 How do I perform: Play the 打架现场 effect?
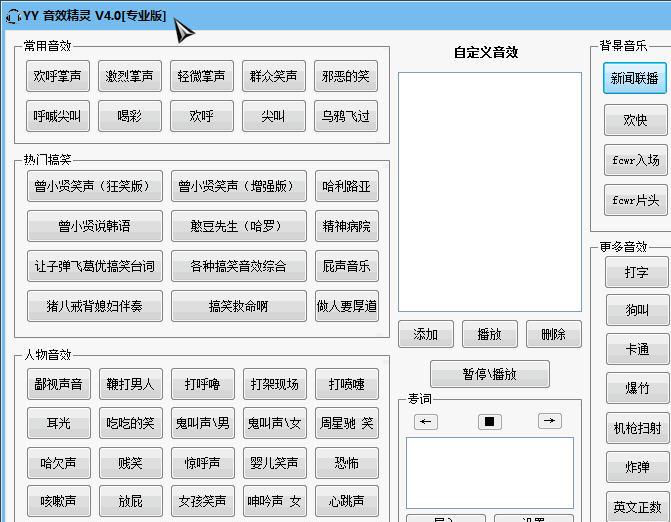click(x=275, y=384)
